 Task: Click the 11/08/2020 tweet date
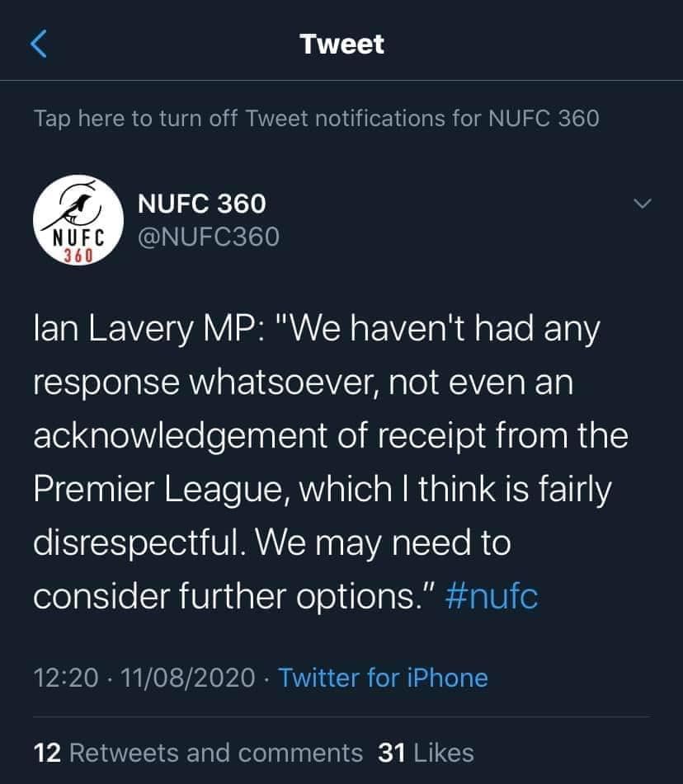[188, 678]
